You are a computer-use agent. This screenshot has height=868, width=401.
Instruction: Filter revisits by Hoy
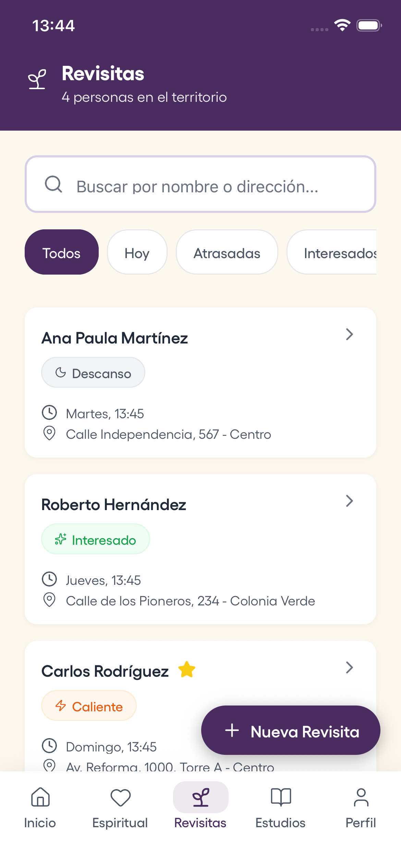click(137, 252)
